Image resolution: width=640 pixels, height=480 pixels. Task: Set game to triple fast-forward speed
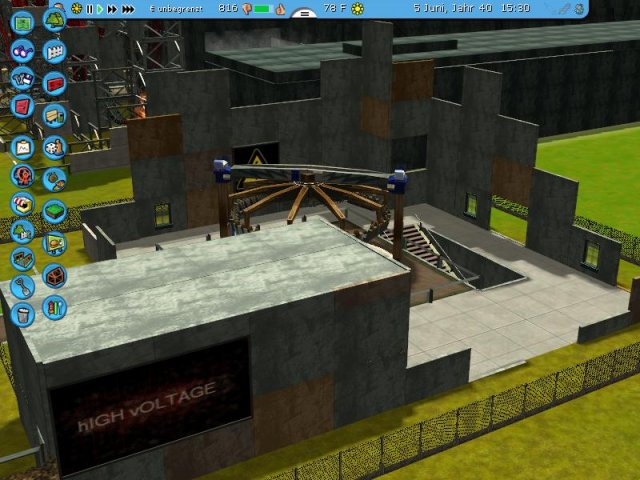tap(128, 9)
